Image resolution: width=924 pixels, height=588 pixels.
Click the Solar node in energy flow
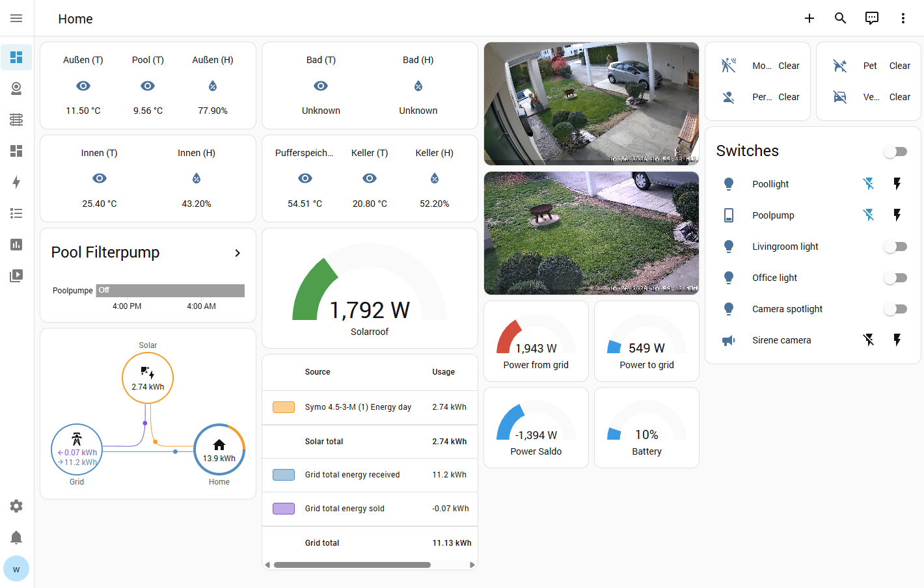pyautogui.click(x=148, y=378)
